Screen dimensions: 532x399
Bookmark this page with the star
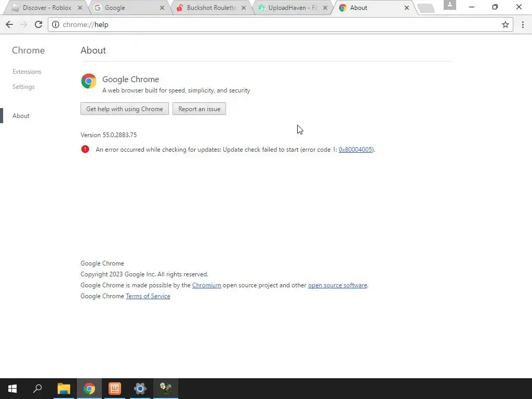point(506,24)
